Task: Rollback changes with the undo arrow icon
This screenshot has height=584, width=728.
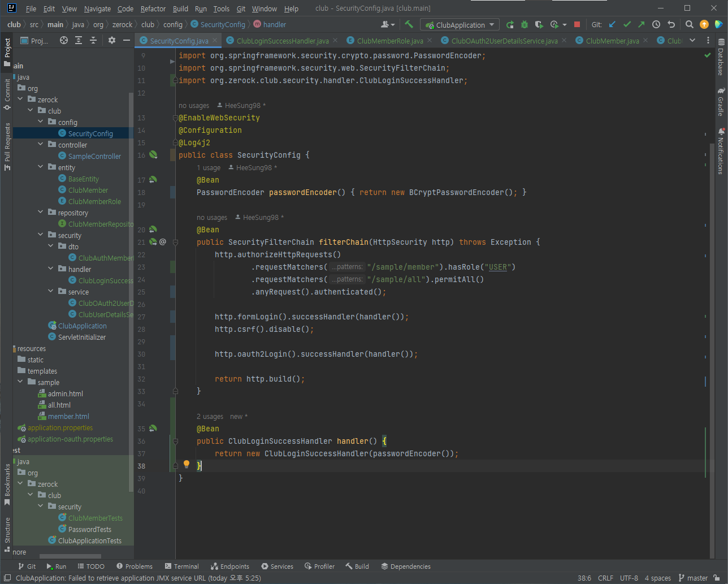Action: pyautogui.click(x=671, y=24)
